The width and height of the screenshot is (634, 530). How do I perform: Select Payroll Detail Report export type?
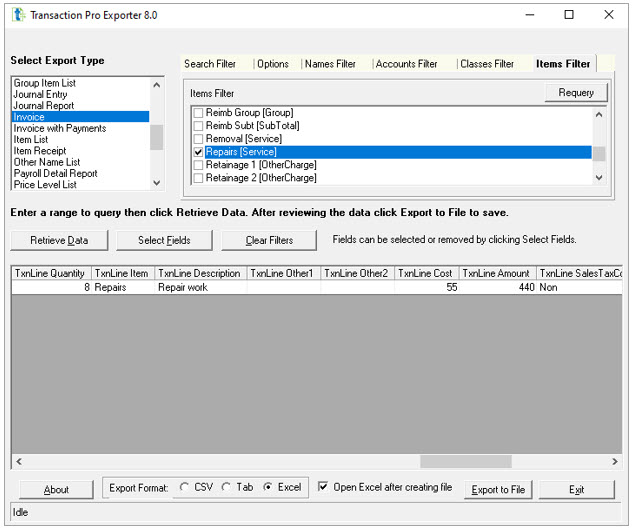80,173
